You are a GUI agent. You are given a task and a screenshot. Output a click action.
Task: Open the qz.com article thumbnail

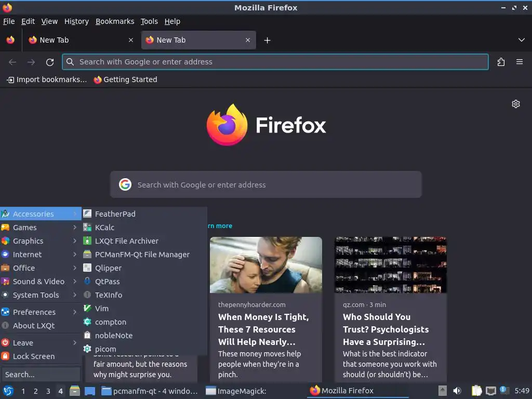(x=391, y=265)
